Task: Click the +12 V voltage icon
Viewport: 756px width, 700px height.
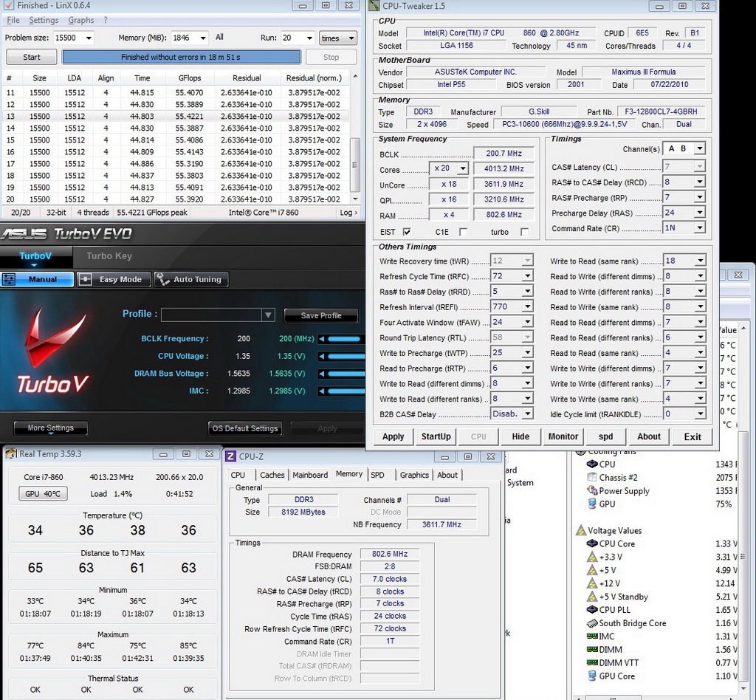Action: (592, 583)
